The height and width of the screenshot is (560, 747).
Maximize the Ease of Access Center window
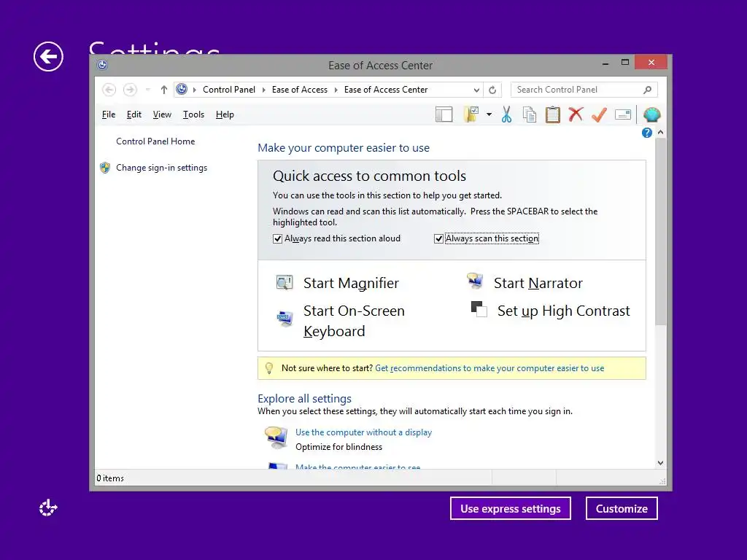point(625,63)
